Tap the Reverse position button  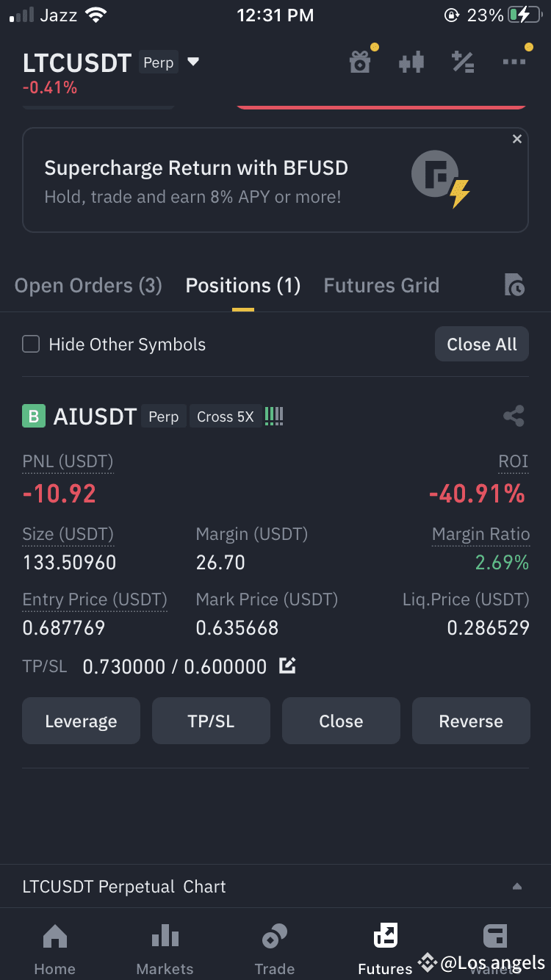(471, 721)
